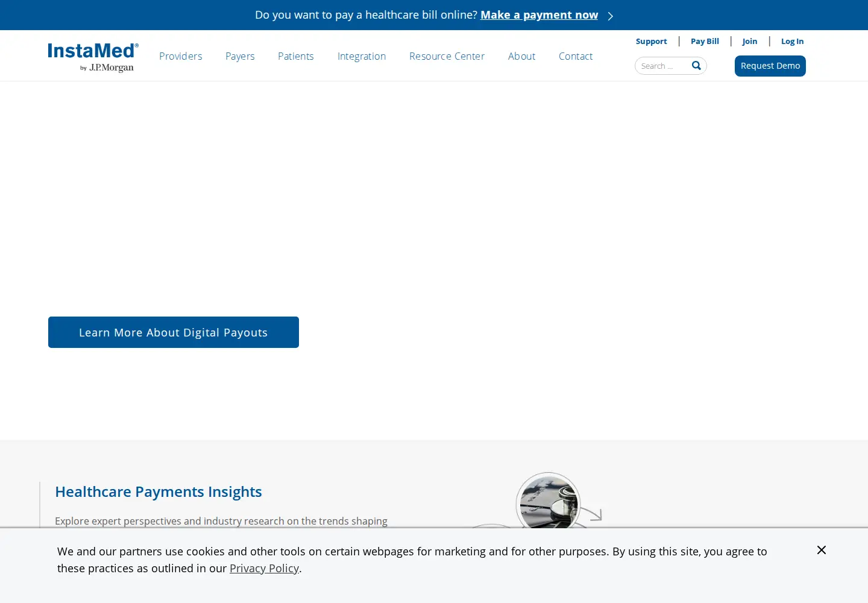Viewport: 868px width, 603px height.
Task: Click the arrow beside Make a payment now
Action: (610, 16)
